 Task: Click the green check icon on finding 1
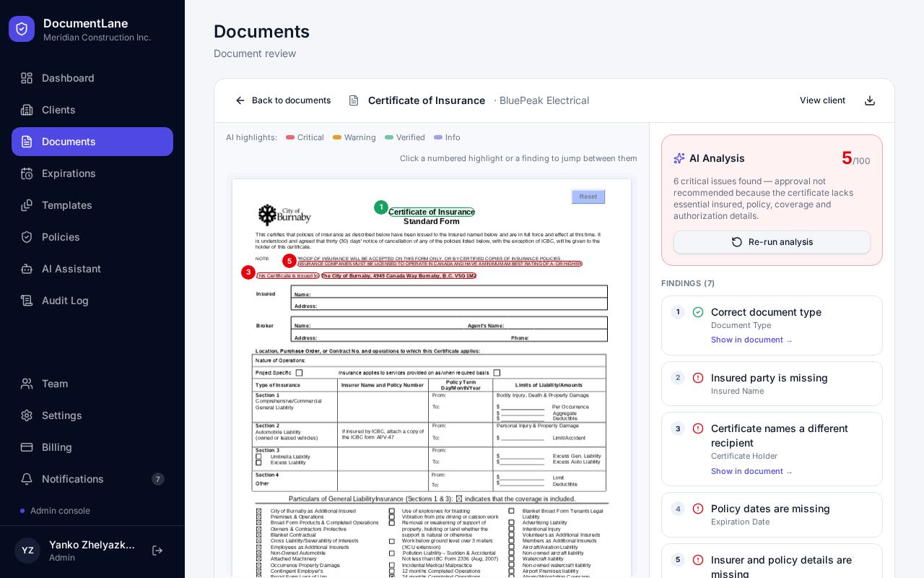698,312
